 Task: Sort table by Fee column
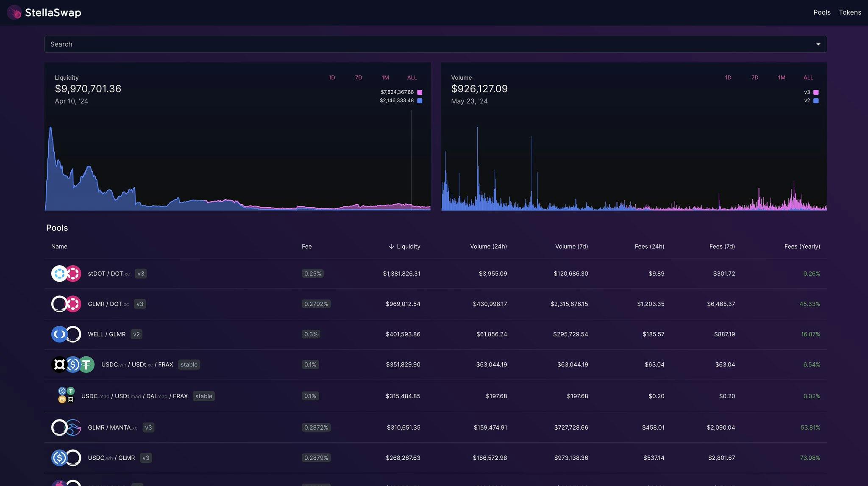tap(307, 247)
